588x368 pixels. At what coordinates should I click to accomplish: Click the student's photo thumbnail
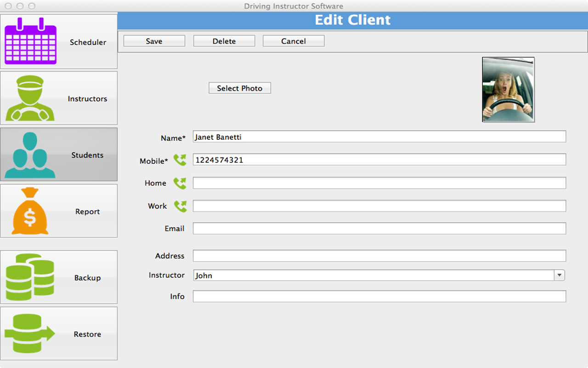click(x=508, y=90)
